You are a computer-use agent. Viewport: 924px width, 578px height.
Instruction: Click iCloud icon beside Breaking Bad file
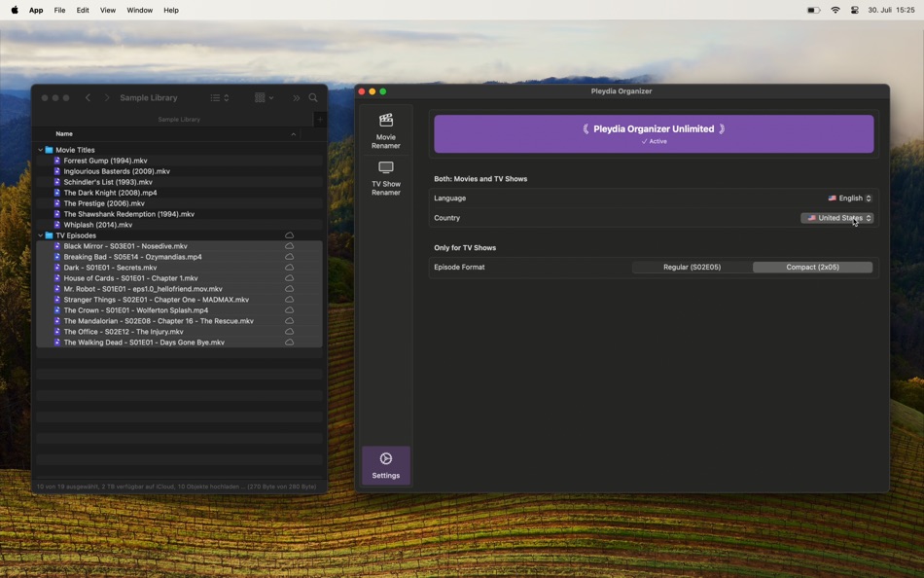point(289,257)
